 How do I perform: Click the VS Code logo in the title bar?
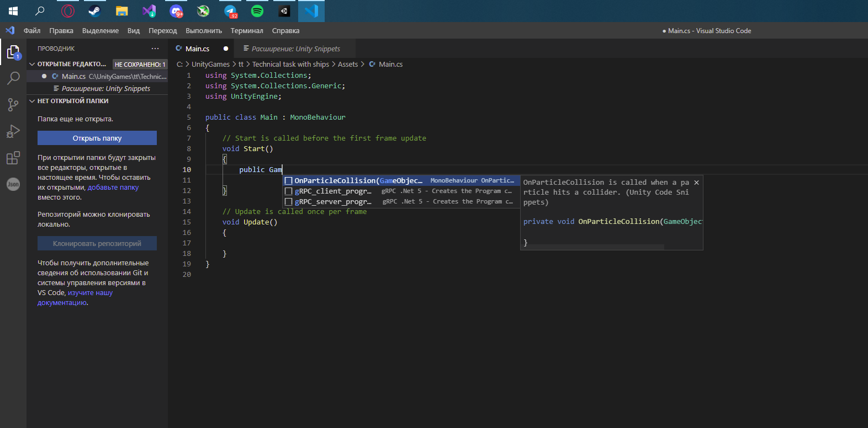pyautogui.click(x=10, y=30)
